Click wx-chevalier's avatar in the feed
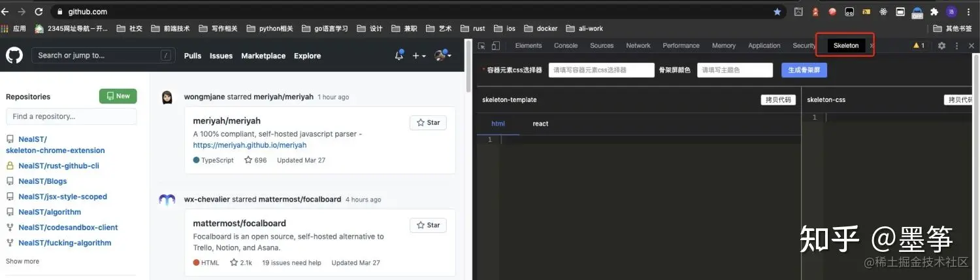 click(167, 200)
